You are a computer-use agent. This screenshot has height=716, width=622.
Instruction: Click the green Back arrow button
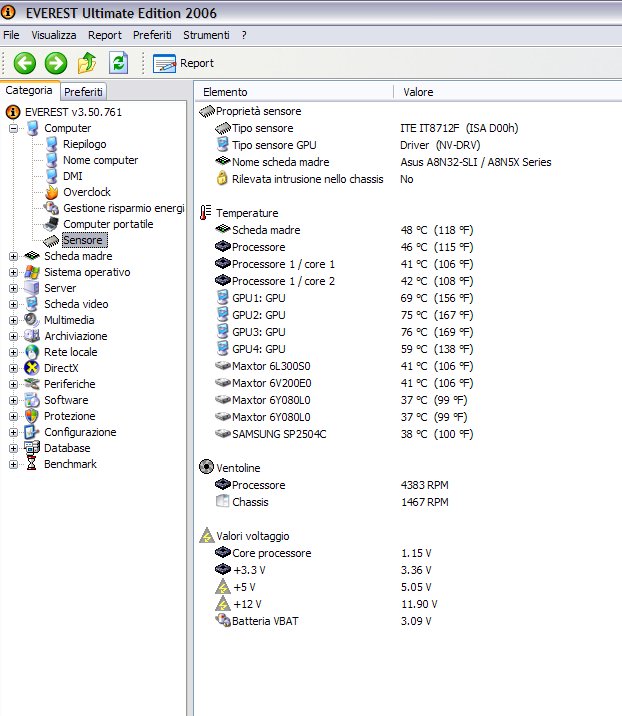25,63
